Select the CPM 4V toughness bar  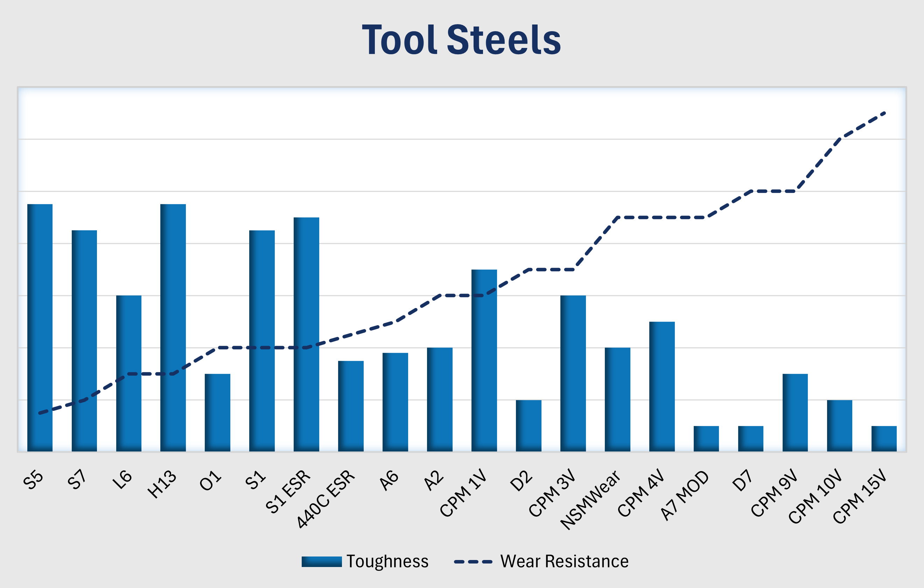click(x=662, y=386)
